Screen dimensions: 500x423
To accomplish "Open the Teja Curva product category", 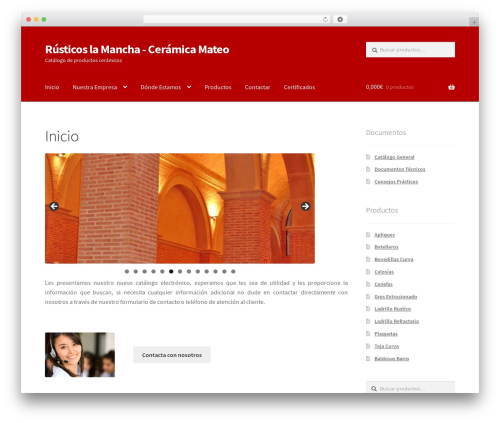I will (386, 346).
